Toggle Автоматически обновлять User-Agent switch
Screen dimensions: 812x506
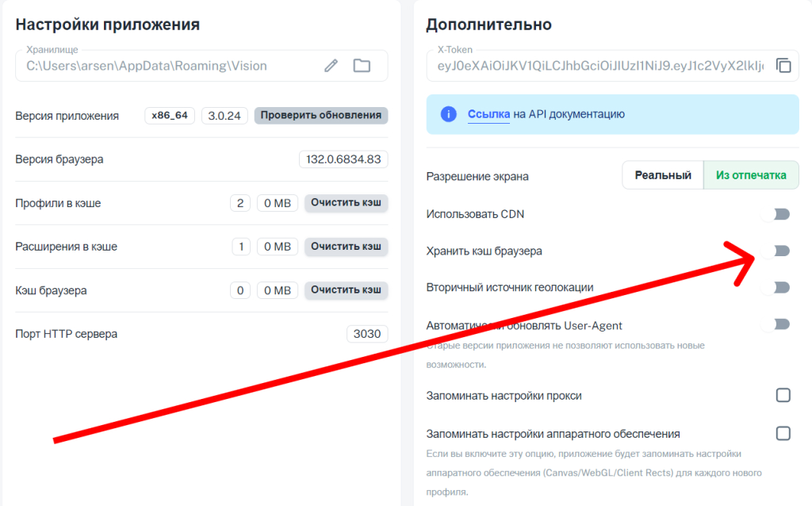[x=776, y=324]
